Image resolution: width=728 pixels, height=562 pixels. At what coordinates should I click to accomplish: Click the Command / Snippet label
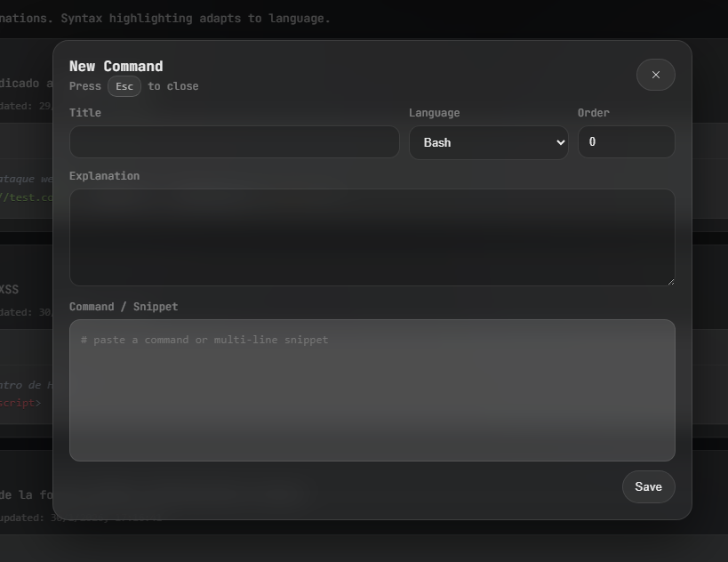click(x=124, y=307)
